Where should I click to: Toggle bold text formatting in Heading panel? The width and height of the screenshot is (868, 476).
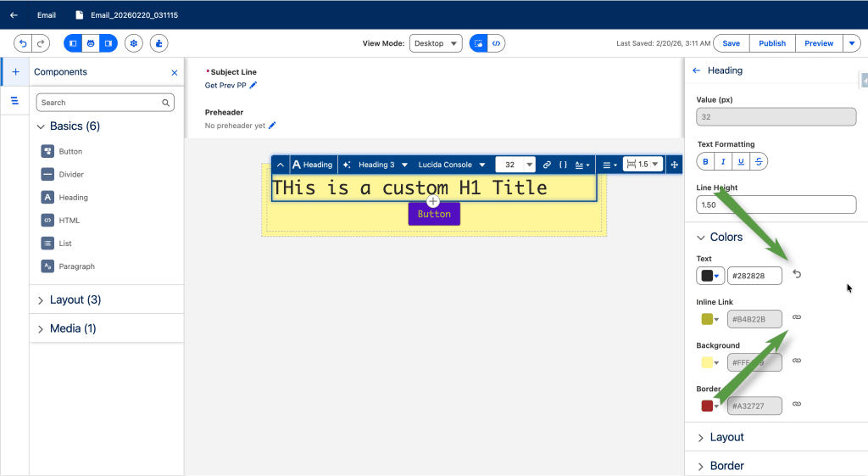click(706, 161)
